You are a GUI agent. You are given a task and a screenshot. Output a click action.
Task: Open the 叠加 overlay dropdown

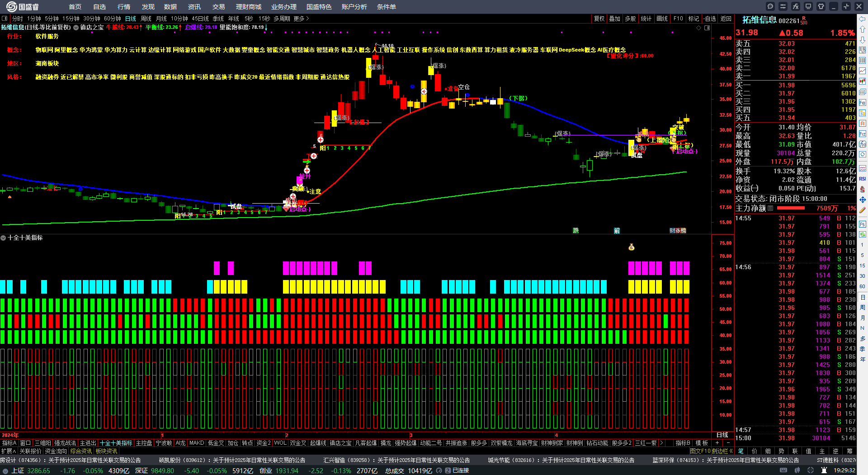click(615, 19)
